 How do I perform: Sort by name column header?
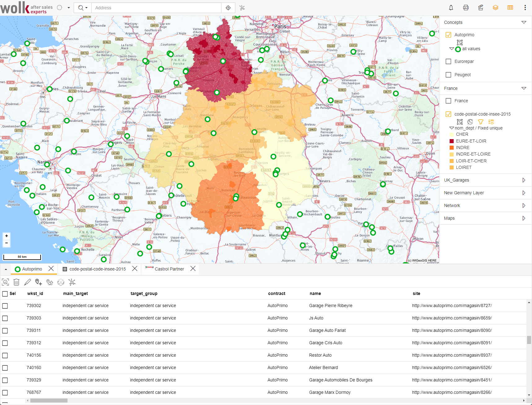[315, 293]
